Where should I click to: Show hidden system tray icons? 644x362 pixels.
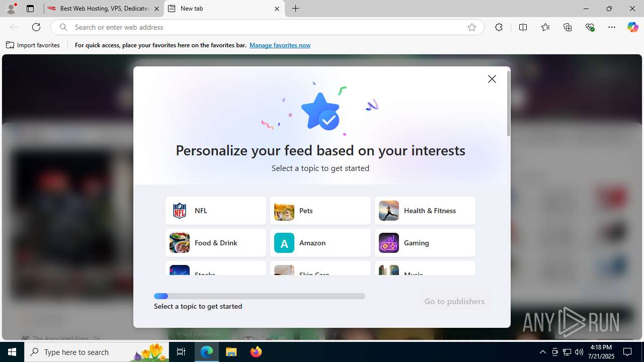pos(542,352)
